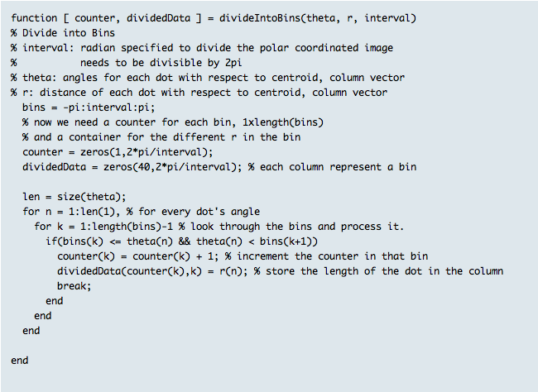Click the 'break;' statement
The height and width of the screenshot is (392, 538).
click(74, 286)
